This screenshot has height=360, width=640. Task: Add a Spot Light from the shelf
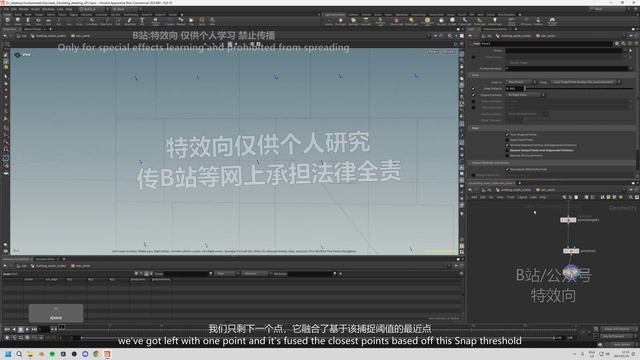click(x=353, y=21)
